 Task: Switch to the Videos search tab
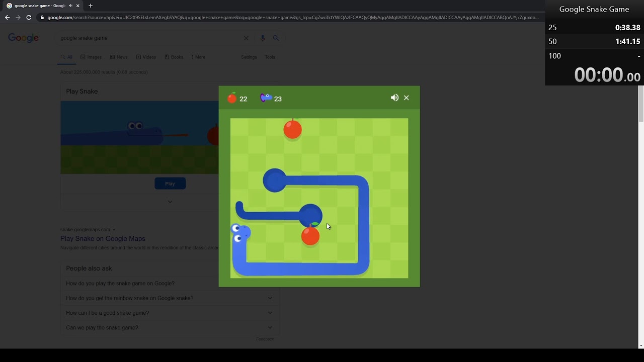click(x=146, y=57)
